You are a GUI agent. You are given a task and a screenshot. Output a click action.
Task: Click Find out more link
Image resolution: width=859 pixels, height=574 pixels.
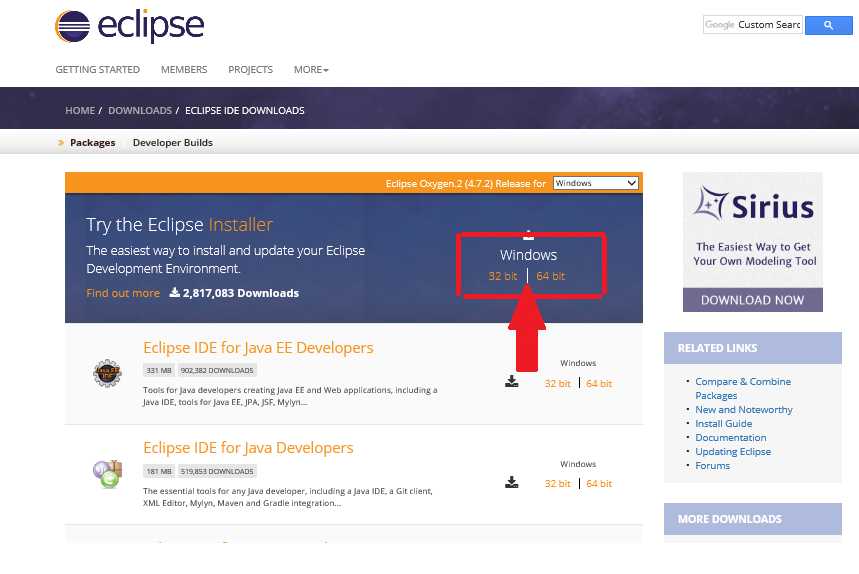pyautogui.click(x=123, y=293)
